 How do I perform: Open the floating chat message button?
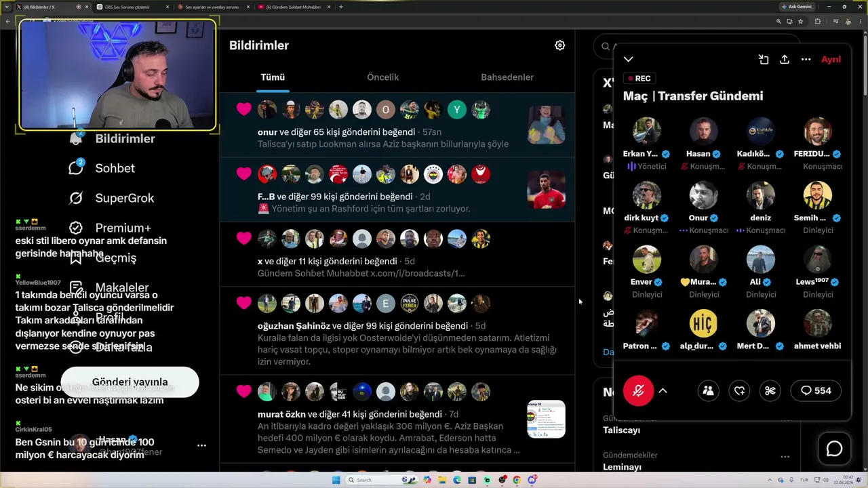tap(834, 449)
